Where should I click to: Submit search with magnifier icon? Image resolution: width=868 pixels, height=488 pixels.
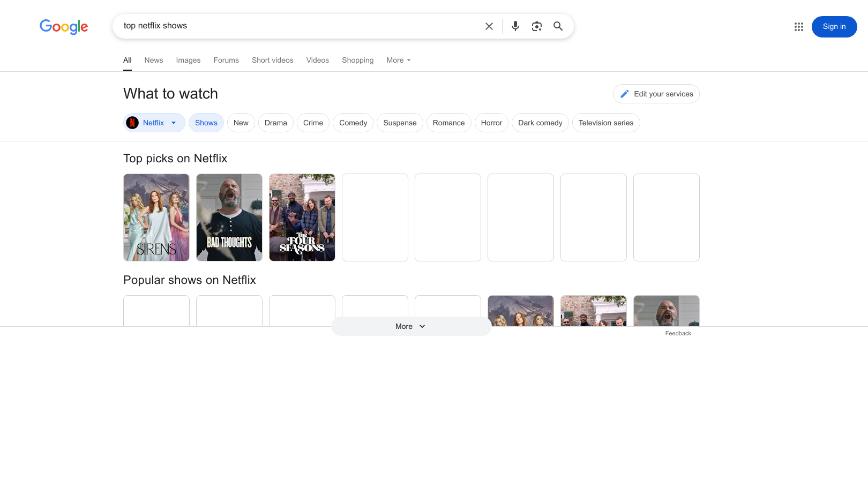[x=558, y=26]
